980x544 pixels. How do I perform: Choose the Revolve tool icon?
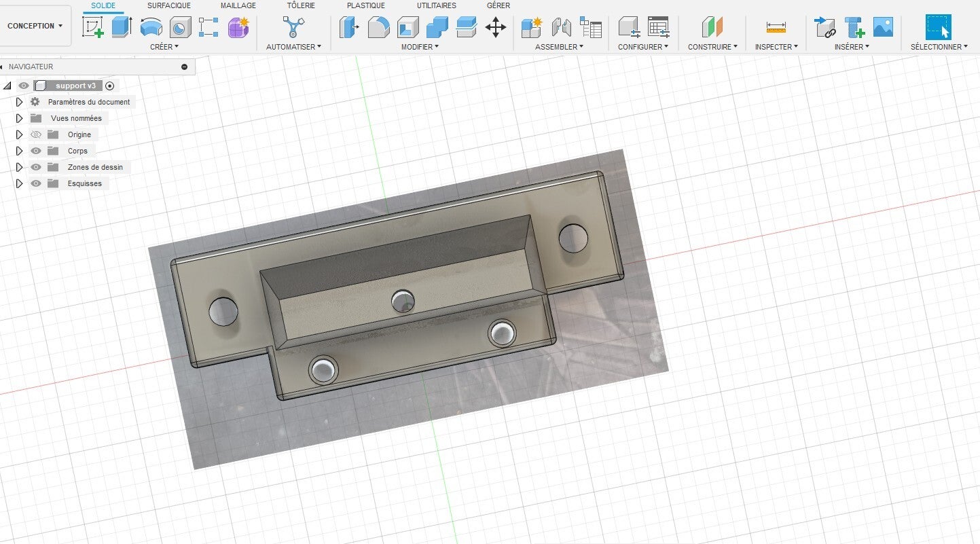(x=151, y=27)
